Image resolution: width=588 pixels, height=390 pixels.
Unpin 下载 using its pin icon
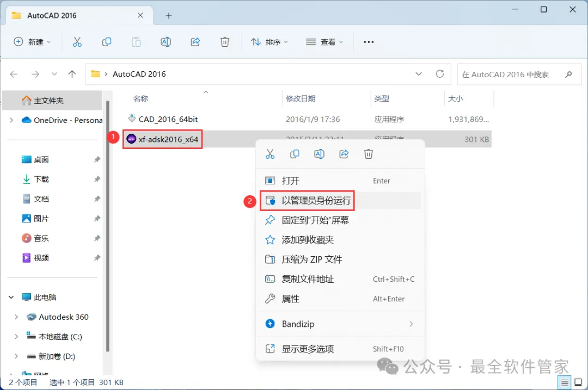pos(97,179)
